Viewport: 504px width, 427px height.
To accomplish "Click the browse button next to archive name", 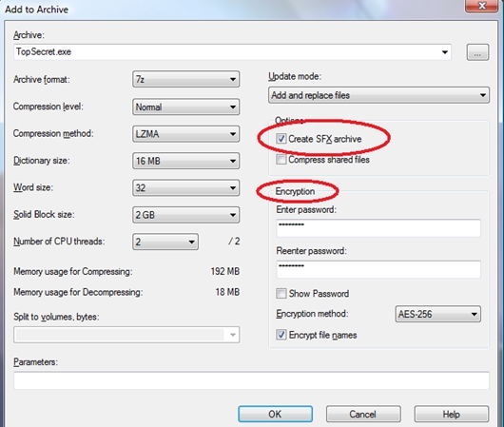I will (477, 52).
